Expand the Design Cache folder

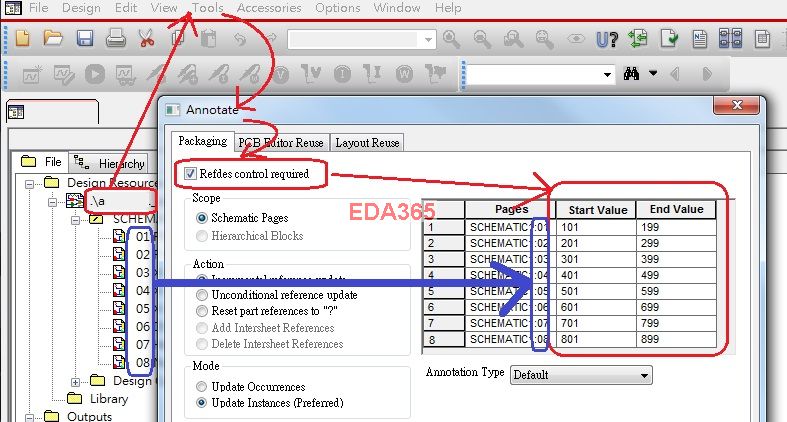point(75,382)
